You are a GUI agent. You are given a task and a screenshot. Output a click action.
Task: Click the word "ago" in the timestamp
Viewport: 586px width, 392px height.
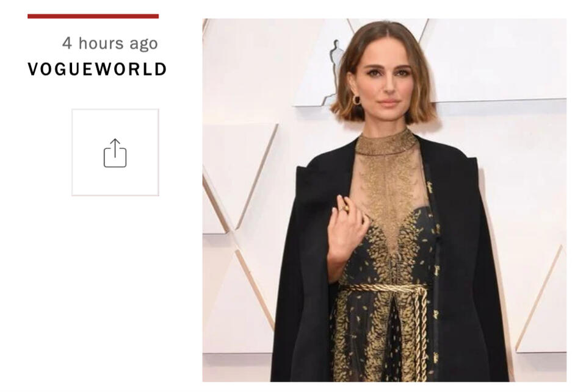tap(143, 45)
